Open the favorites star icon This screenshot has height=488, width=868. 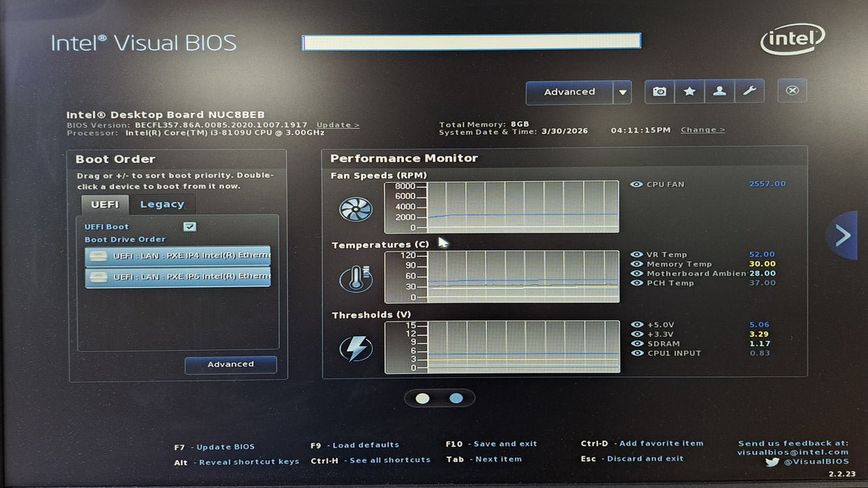[x=689, y=91]
